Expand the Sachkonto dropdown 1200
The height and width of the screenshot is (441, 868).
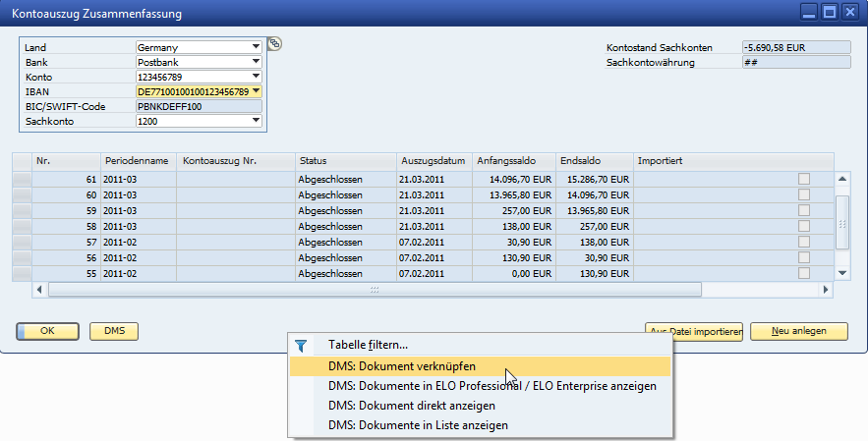[256, 121]
